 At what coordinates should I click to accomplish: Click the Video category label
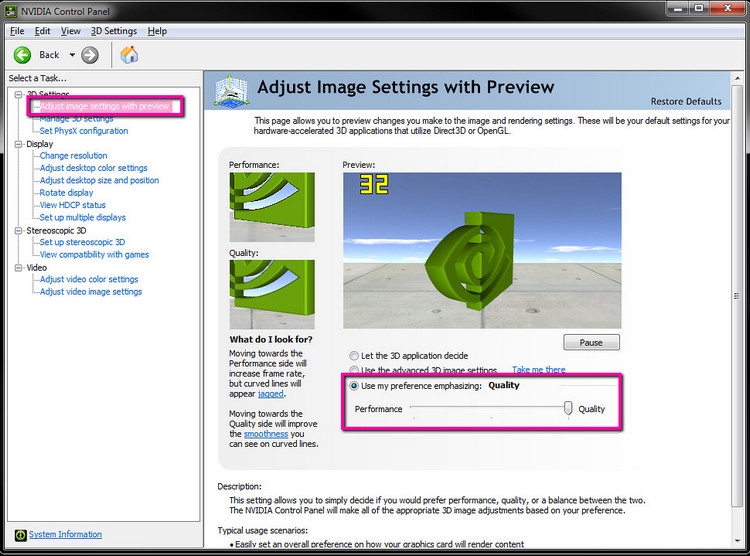[x=36, y=268]
